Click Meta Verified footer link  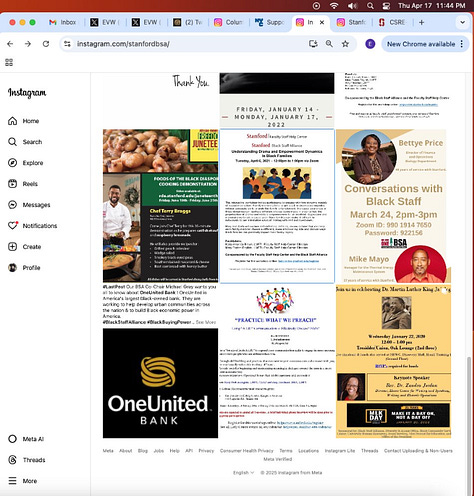click(x=278, y=459)
